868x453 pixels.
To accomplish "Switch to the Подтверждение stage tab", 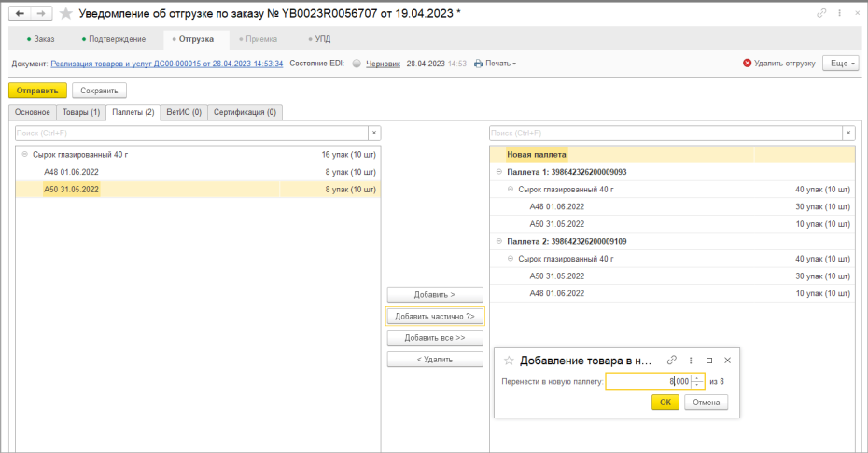I will [114, 39].
